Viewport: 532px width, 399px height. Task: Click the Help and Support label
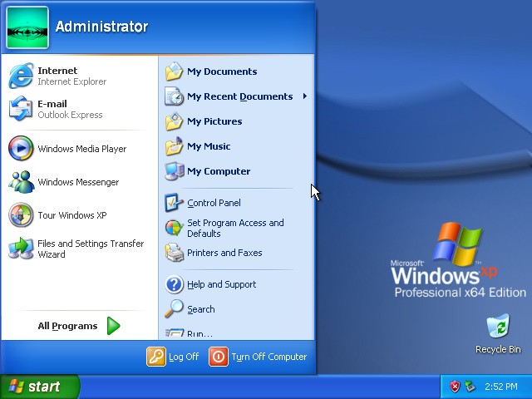point(222,284)
